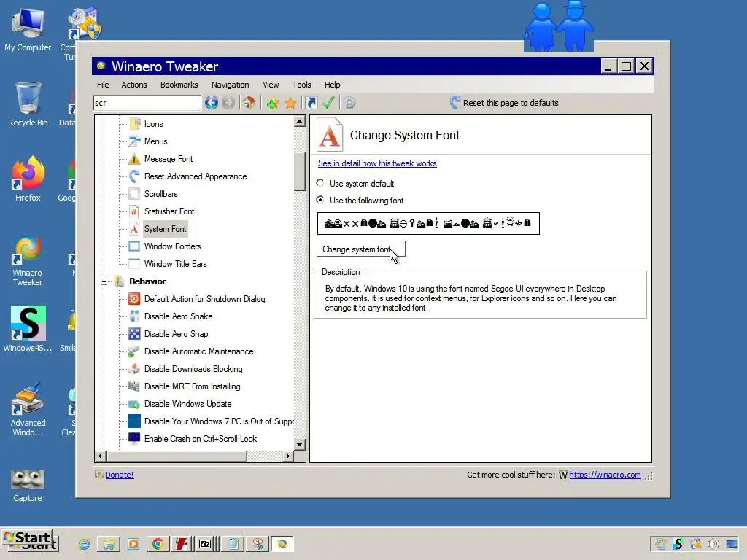
Task: Open the Help menu
Action: click(332, 85)
